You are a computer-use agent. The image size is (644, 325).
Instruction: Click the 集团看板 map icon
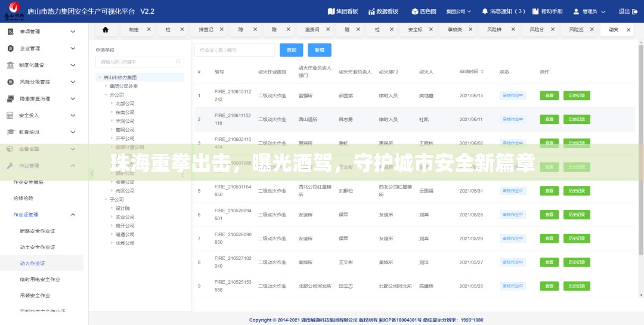pyautogui.click(x=331, y=11)
